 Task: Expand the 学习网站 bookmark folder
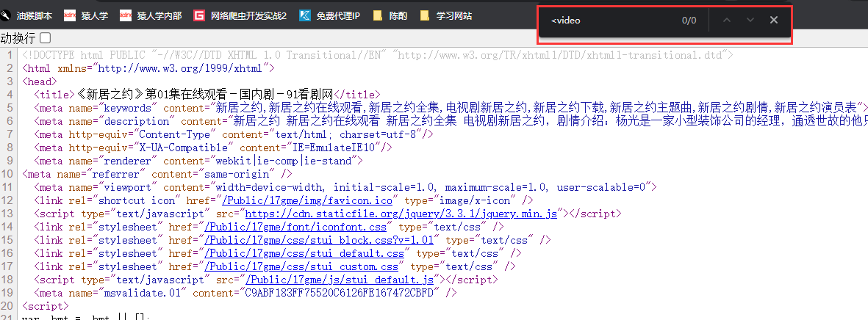tap(445, 15)
